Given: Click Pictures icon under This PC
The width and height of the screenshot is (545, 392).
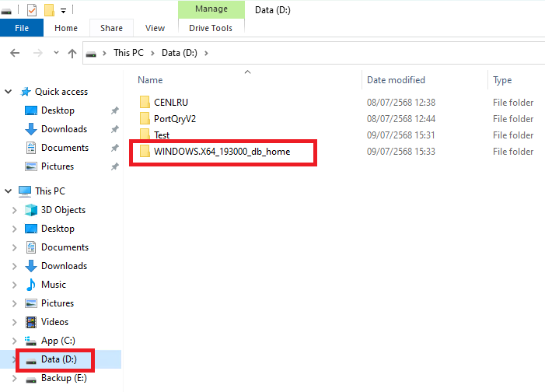Looking at the screenshot, I should coord(31,303).
